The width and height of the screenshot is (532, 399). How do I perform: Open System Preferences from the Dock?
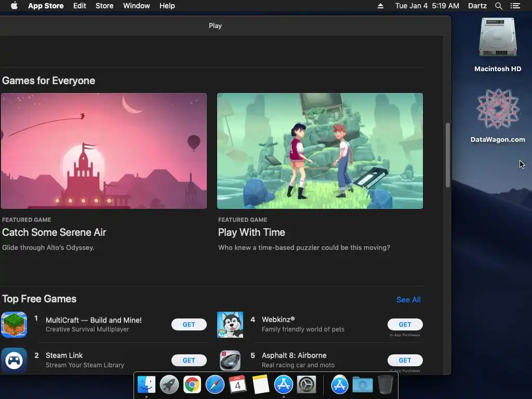(307, 384)
